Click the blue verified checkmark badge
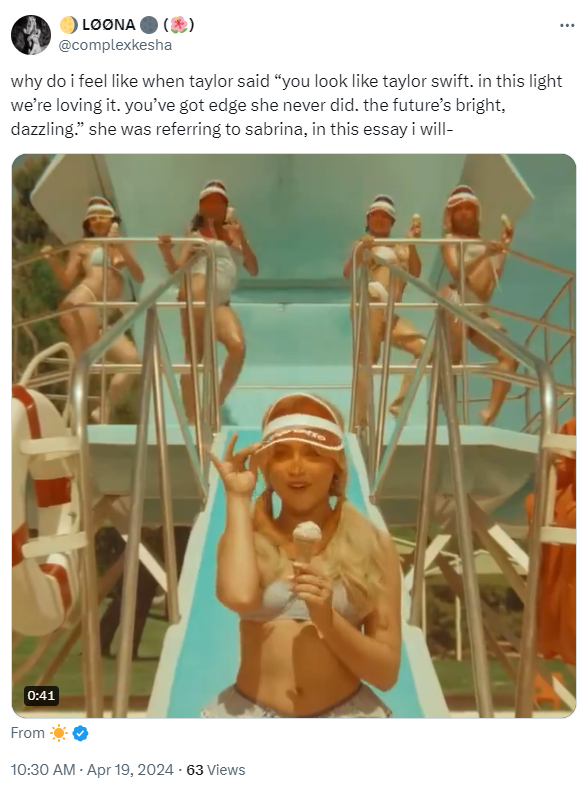Image resolution: width=586 pixels, height=796 pixels. (x=80, y=733)
